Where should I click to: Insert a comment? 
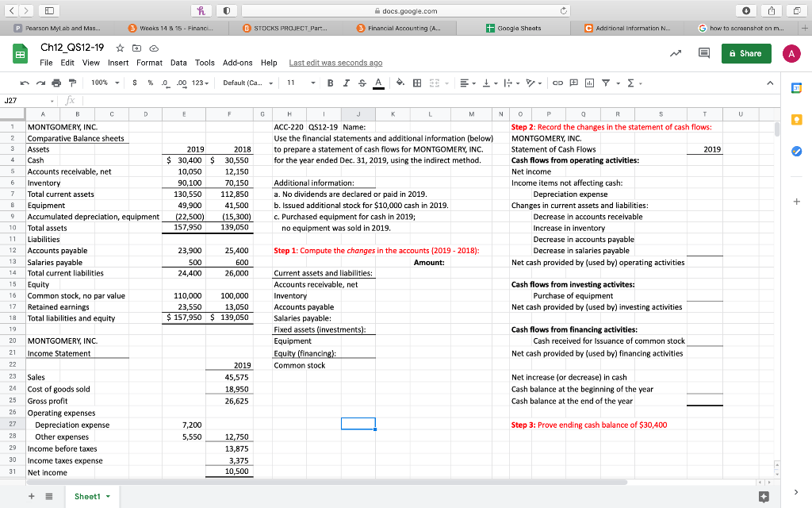(x=573, y=82)
